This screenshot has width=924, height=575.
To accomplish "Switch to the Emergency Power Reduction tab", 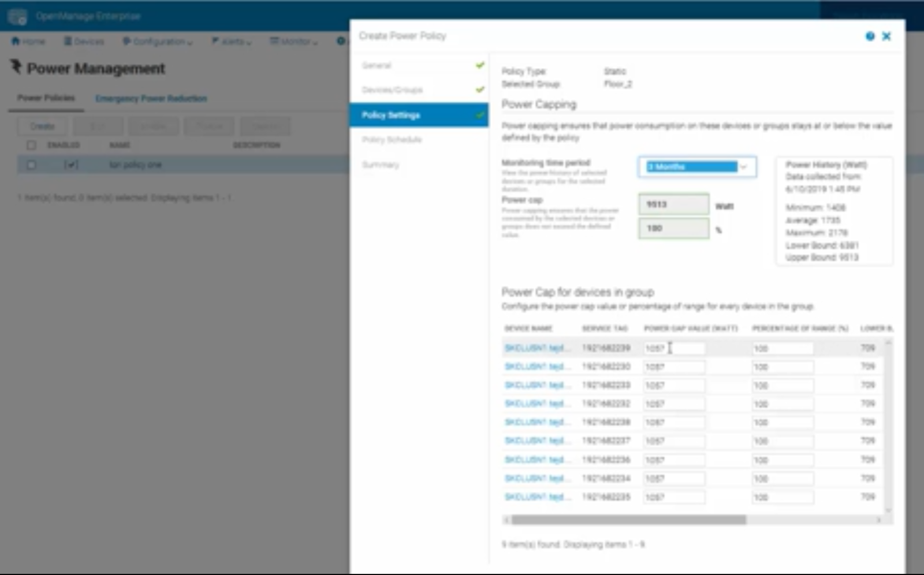I will 151,98.
